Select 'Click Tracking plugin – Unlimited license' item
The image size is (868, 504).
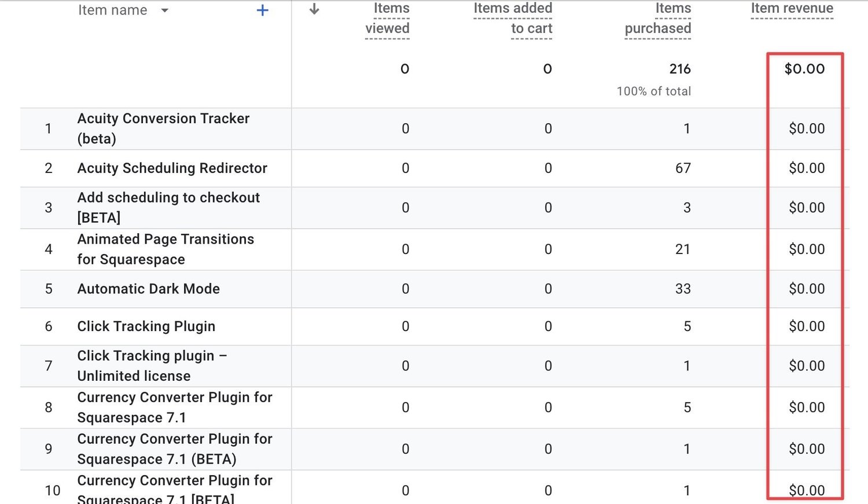152,366
